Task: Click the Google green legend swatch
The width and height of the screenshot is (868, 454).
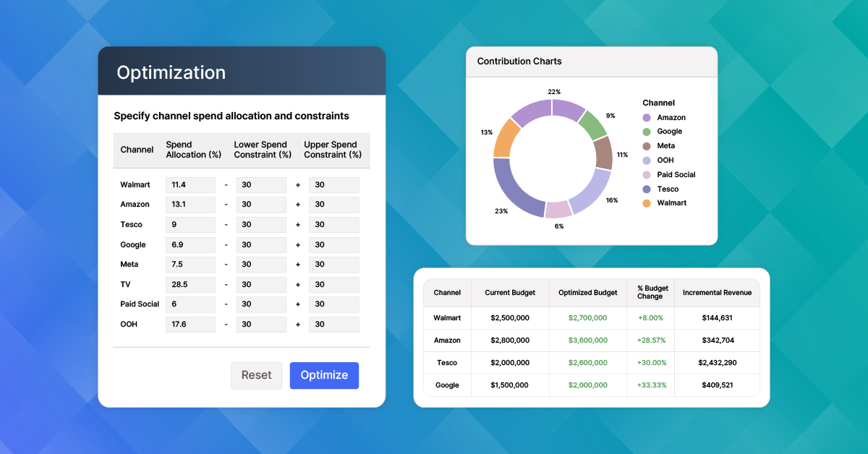Action: point(647,132)
